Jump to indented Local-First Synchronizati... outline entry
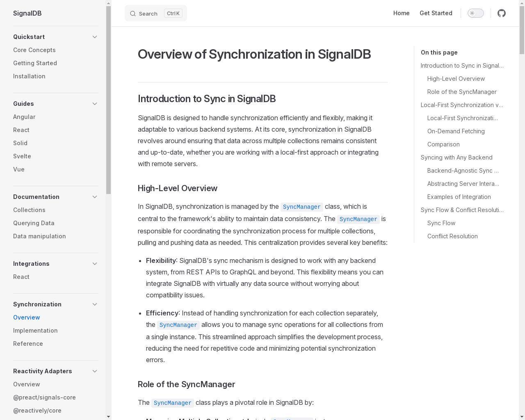The width and height of the screenshot is (525, 420). pyautogui.click(x=463, y=118)
